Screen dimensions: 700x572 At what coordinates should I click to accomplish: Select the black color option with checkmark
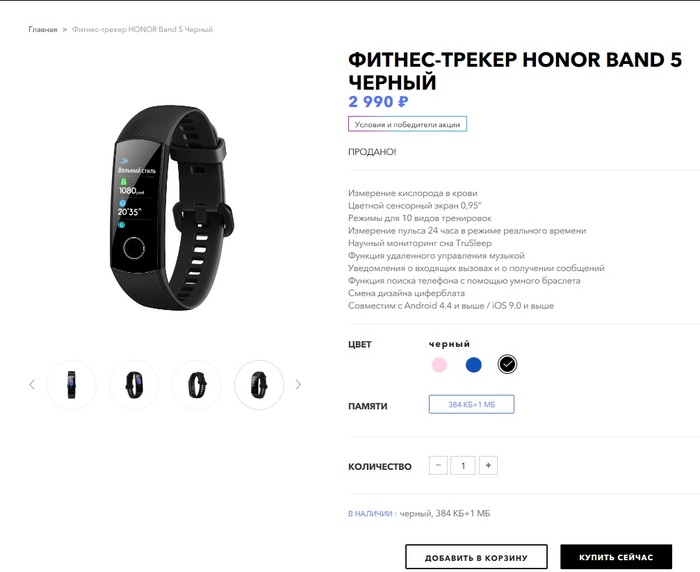[507, 364]
